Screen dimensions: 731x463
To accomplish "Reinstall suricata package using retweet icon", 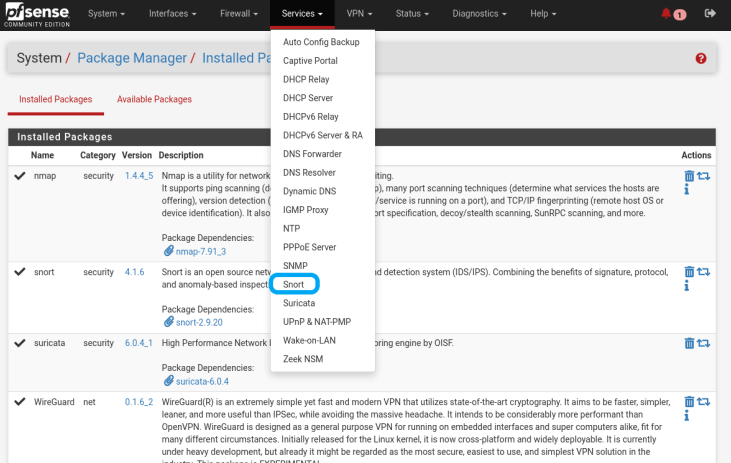I will [x=703, y=343].
